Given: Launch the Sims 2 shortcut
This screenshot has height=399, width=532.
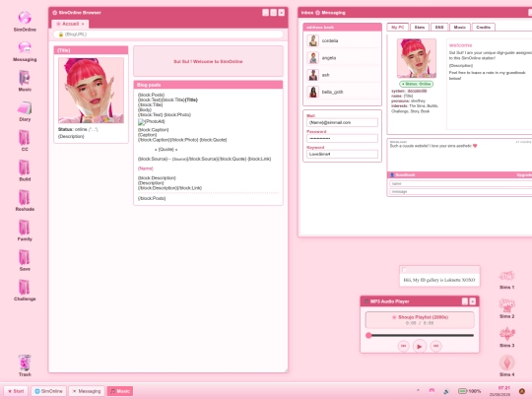Looking at the screenshot, I should coord(507,308).
